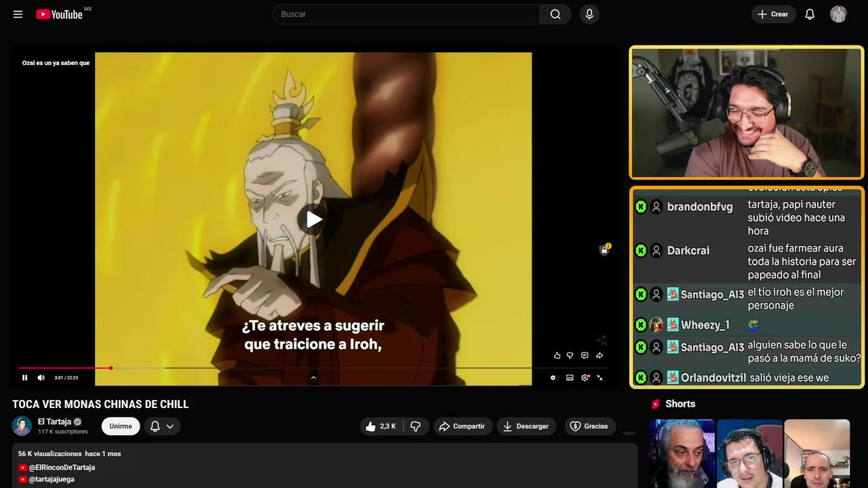Click the dislike button below video
Viewport: 868px width, 488px height.
pos(416,426)
